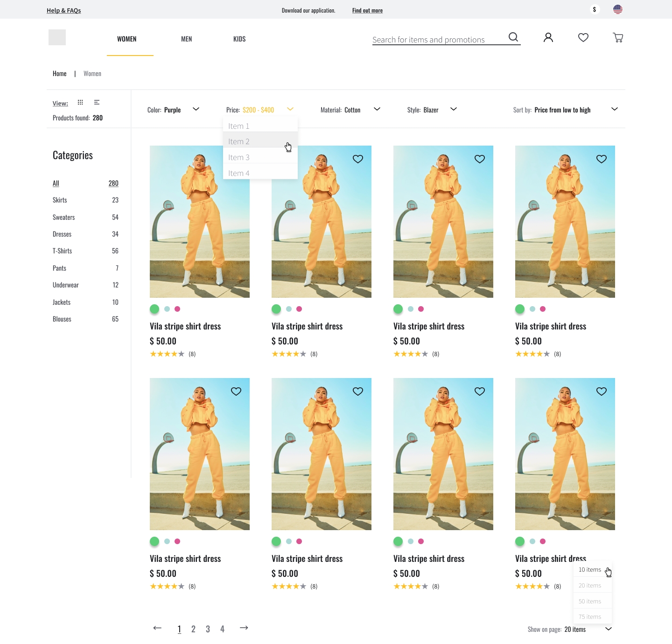Open the MEN tab
Screen dimensions: 672x644
click(x=187, y=39)
